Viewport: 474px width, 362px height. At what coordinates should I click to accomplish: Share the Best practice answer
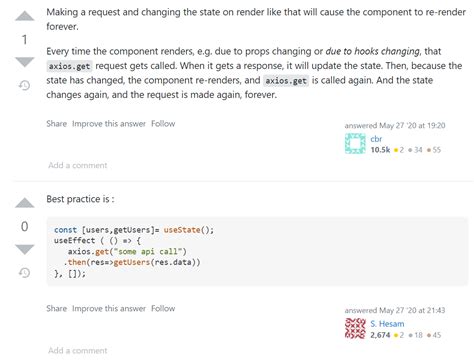57,309
